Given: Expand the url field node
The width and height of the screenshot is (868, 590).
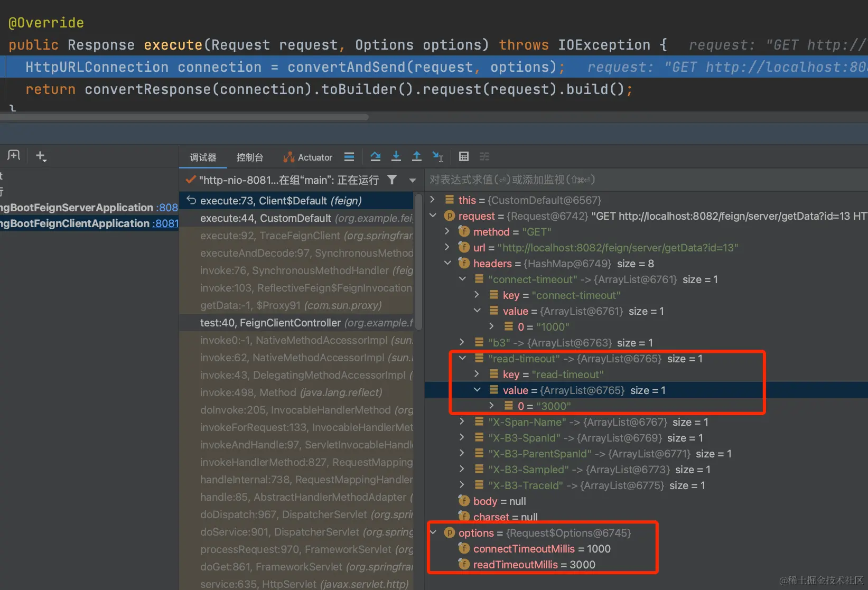Looking at the screenshot, I should (447, 247).
